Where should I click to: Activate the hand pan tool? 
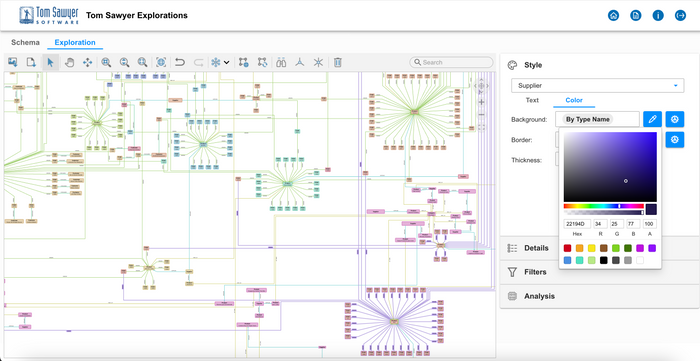click(x=69, y=62)
